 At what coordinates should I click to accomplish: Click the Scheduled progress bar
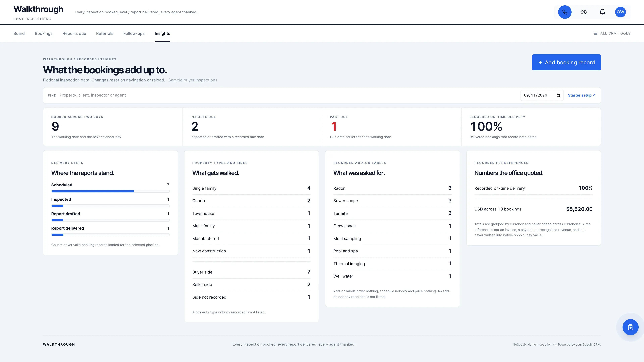point(111,191)
